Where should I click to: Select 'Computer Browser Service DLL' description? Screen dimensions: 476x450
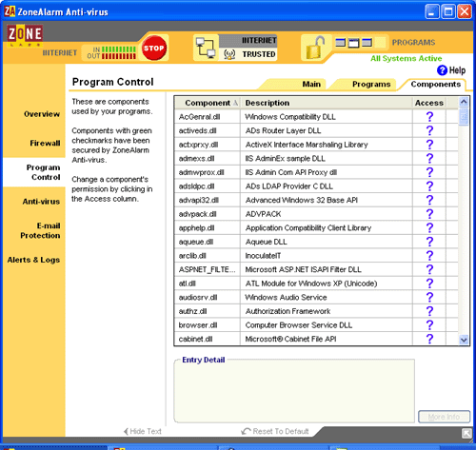(x=299, y=325)
